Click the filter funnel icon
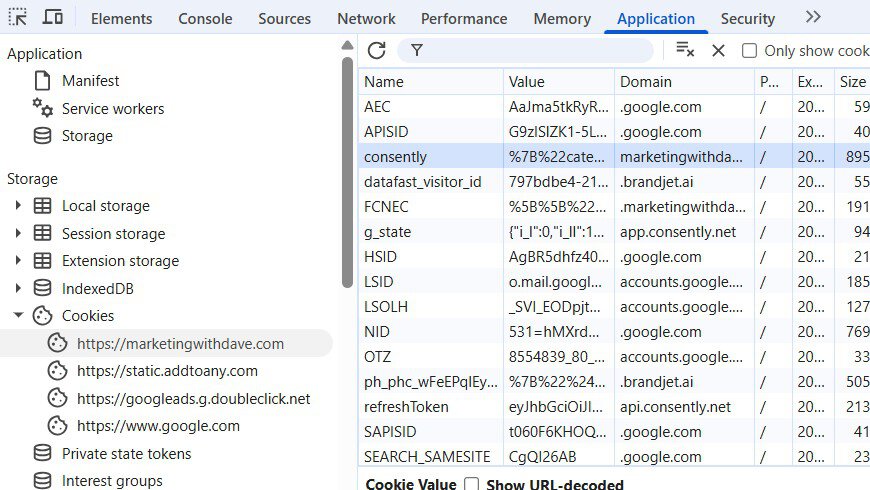Screen dimensions: 870x490 click(417, 50)
